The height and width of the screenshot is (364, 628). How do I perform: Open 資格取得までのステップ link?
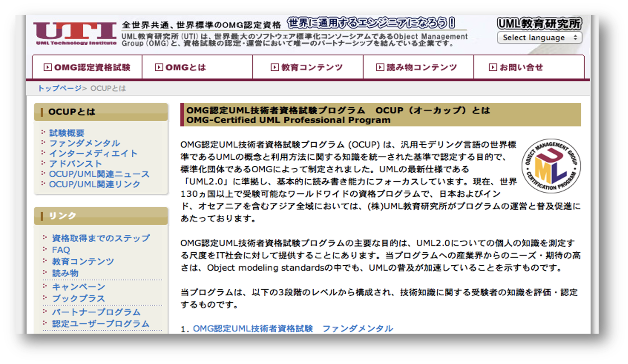101,238
